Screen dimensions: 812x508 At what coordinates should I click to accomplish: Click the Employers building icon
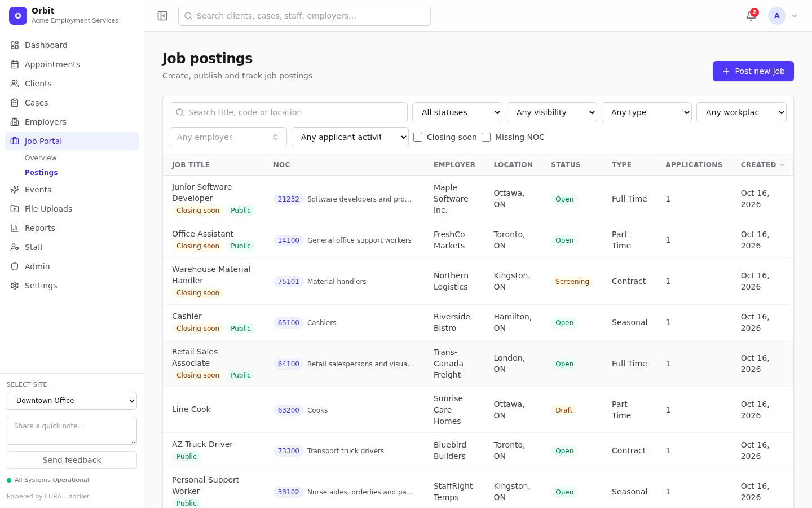tap(15, 122)
